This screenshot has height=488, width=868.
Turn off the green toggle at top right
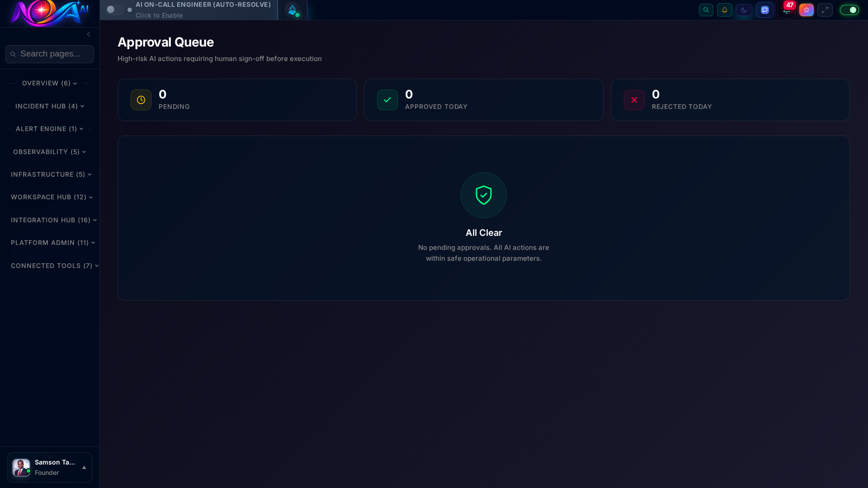[849, 9]
